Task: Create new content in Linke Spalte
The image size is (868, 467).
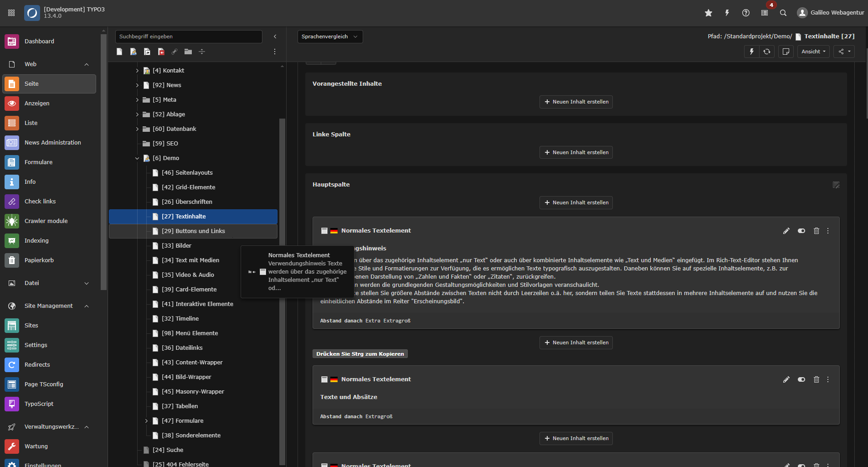Action: 575,152
